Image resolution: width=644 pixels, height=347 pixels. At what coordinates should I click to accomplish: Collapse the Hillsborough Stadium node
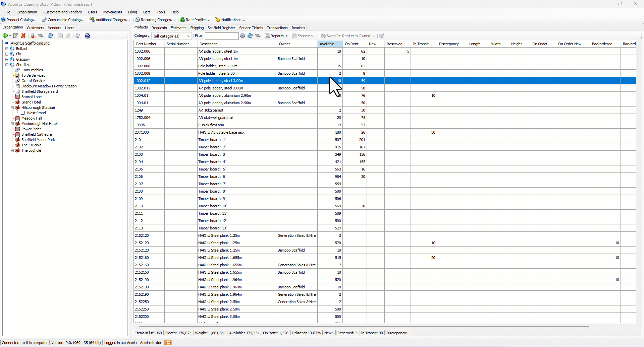coord(12,108)
